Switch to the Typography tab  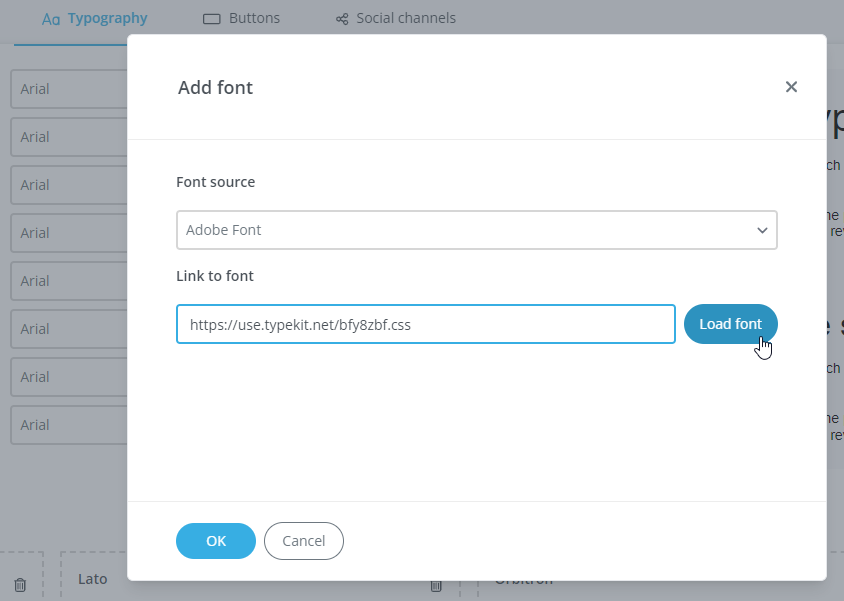95,18
